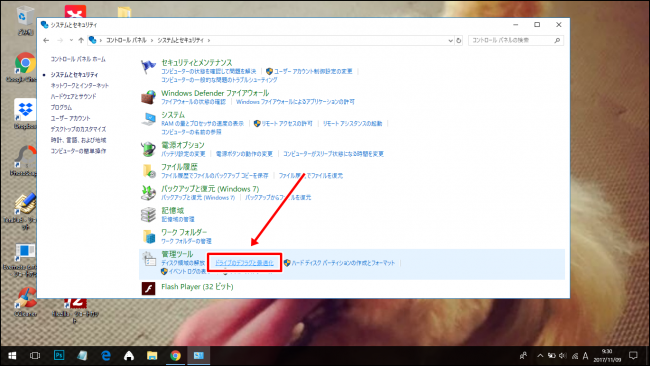Go back with the back arrow

click(46, 40)
